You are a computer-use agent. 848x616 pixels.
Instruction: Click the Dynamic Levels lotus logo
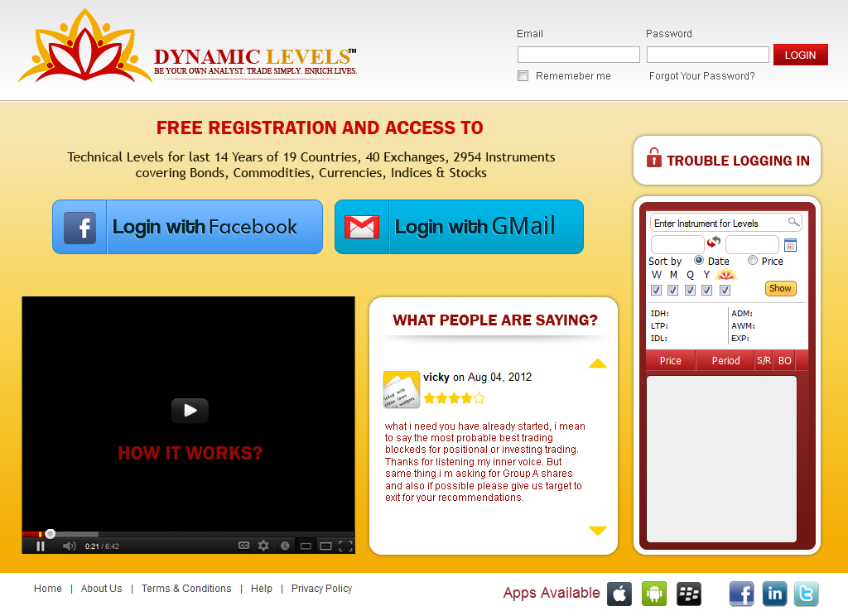tap(84, 46)
